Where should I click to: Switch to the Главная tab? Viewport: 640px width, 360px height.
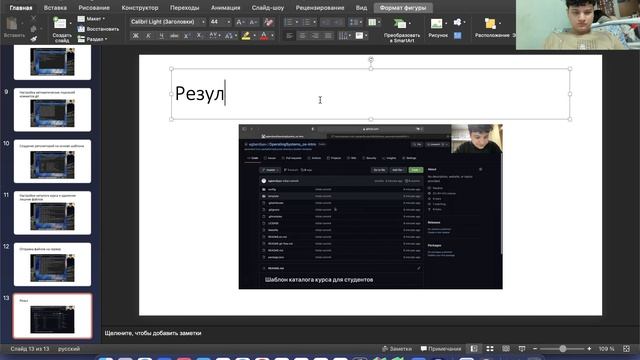pyautogui.click(x=21, y=8)
